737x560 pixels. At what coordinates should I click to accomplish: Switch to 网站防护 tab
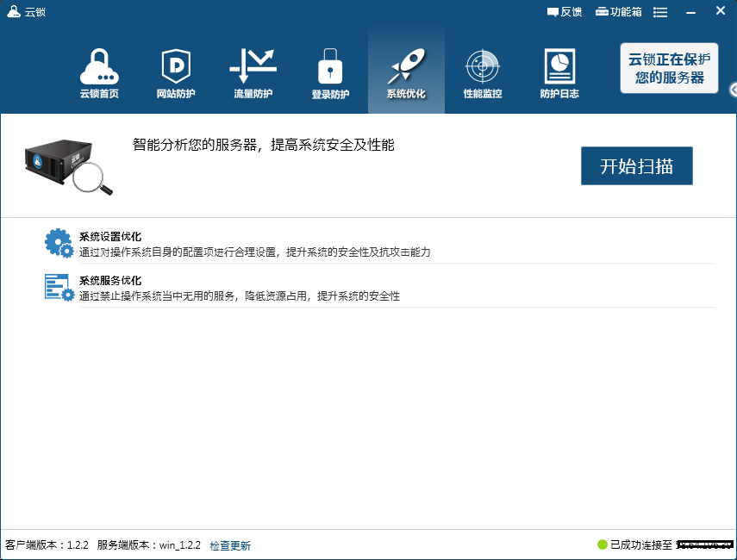[176, 73]
